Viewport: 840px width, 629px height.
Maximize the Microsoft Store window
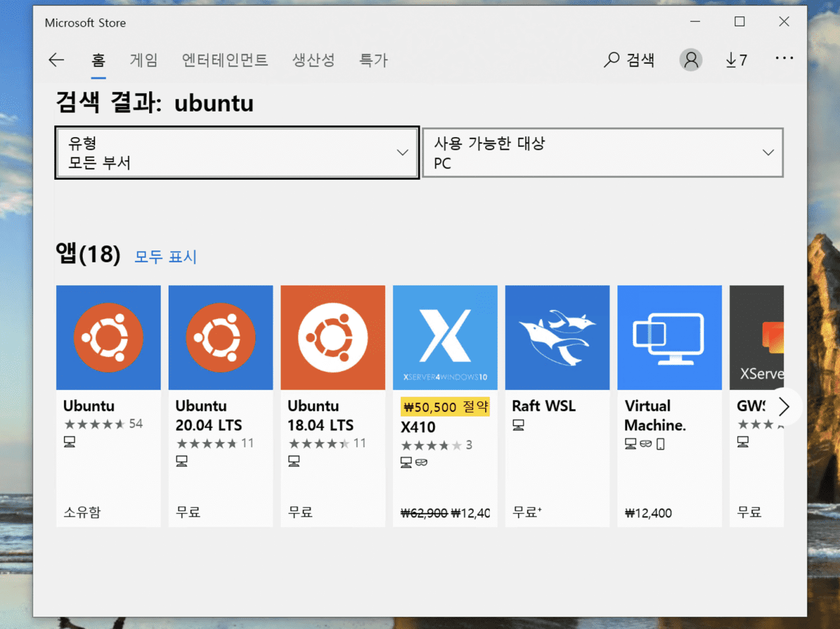[x=739, y=21]
